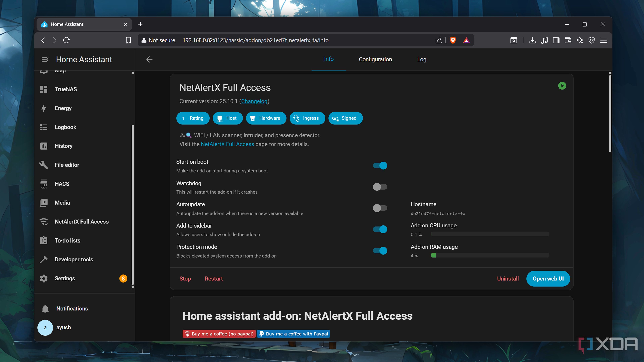The height and width of the screenshot is (362, 644).
Task: Switch to the Log tab
Action: 421,59
